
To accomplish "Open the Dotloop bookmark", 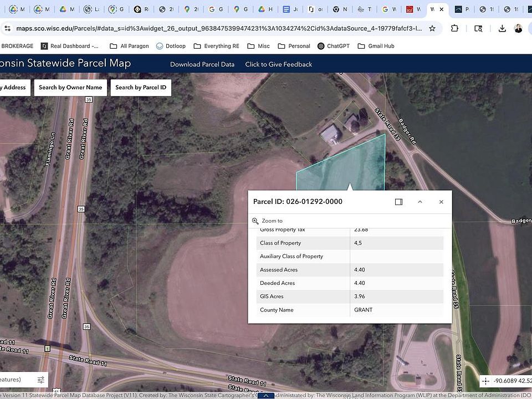I will coord(171,46).
